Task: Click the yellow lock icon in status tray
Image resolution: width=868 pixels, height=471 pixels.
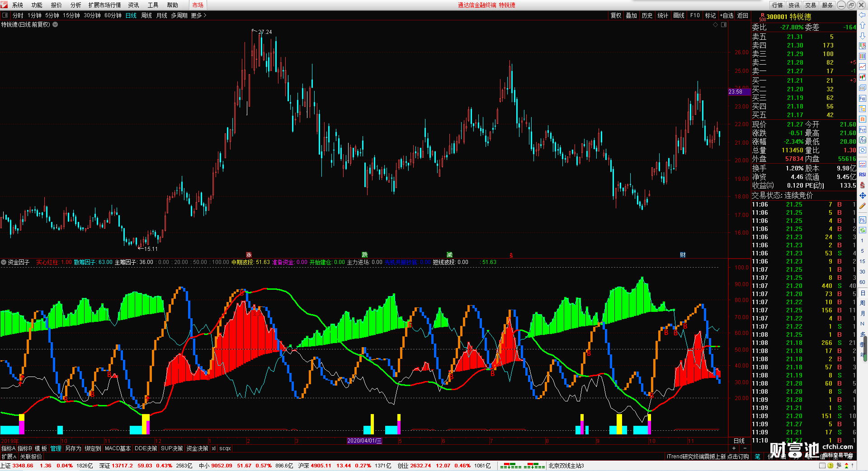Action: tap(830, 466)
